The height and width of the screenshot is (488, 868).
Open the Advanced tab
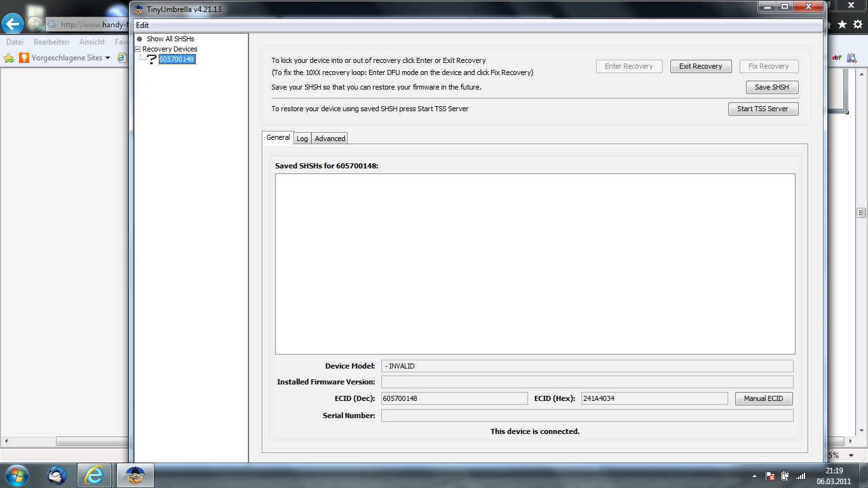point(330,139)
